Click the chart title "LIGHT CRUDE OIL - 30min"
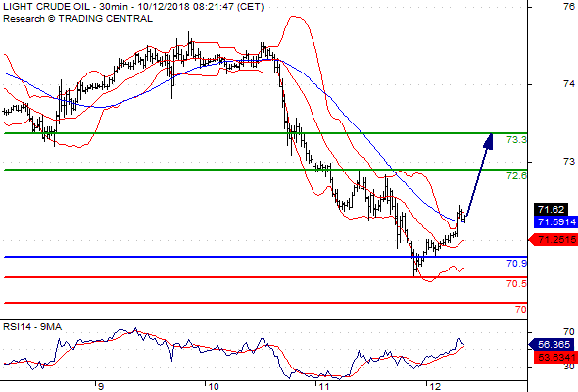578x392 pixels. coord(66,7)
